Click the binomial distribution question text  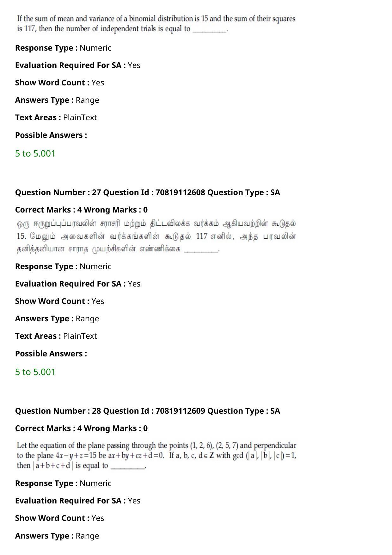click(156, 24)
